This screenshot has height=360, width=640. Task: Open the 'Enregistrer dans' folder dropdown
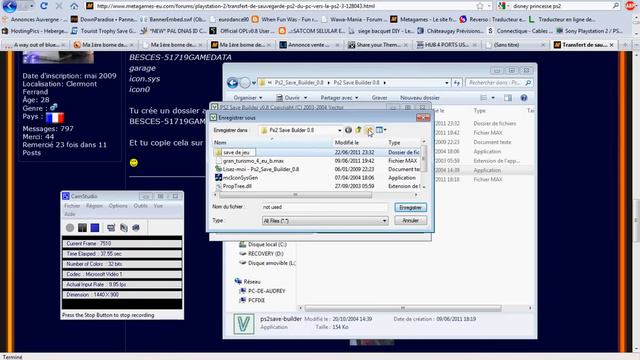(x=339, y=130)
